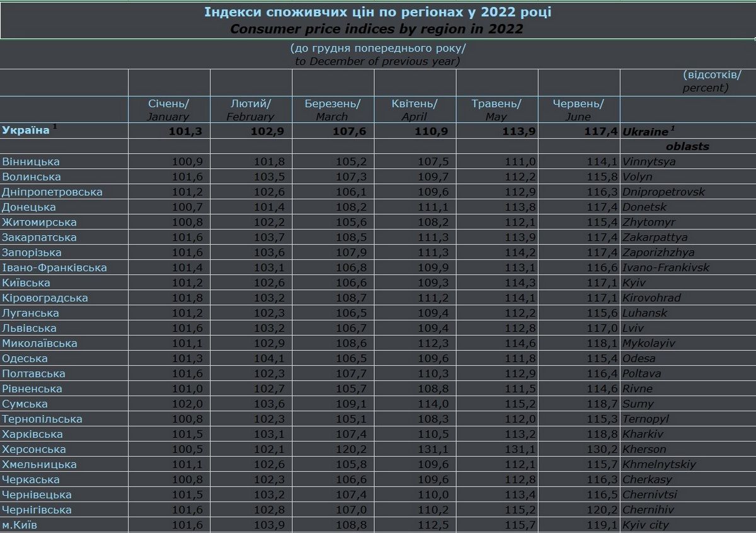The image size is (756, 533).
Task: Click the 'Березень/March' column header
Action: click(x=332, y=110)
